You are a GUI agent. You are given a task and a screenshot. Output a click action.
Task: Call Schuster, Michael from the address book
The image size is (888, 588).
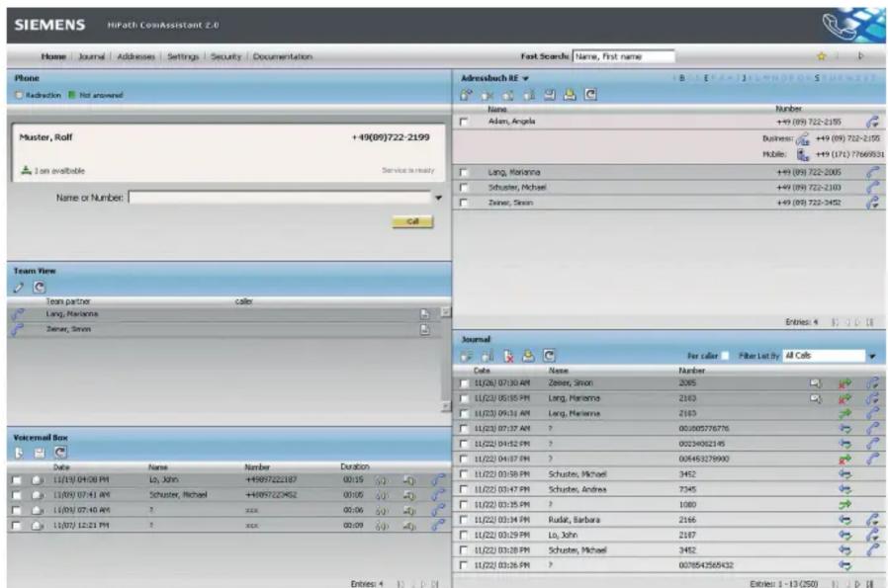point(872,188)
